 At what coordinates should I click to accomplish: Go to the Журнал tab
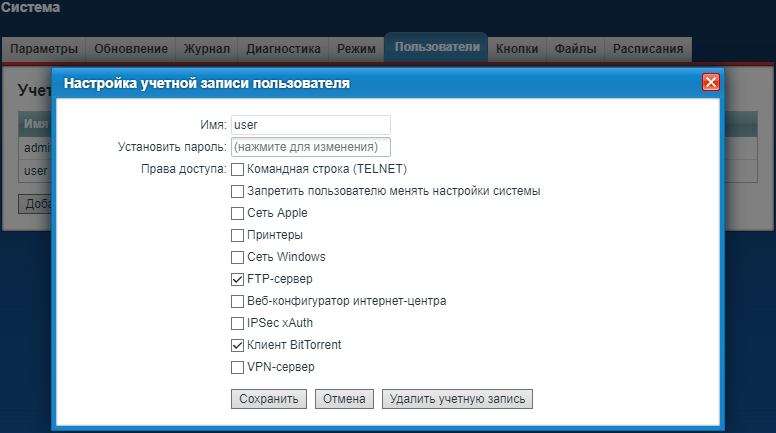click(206, 49)
